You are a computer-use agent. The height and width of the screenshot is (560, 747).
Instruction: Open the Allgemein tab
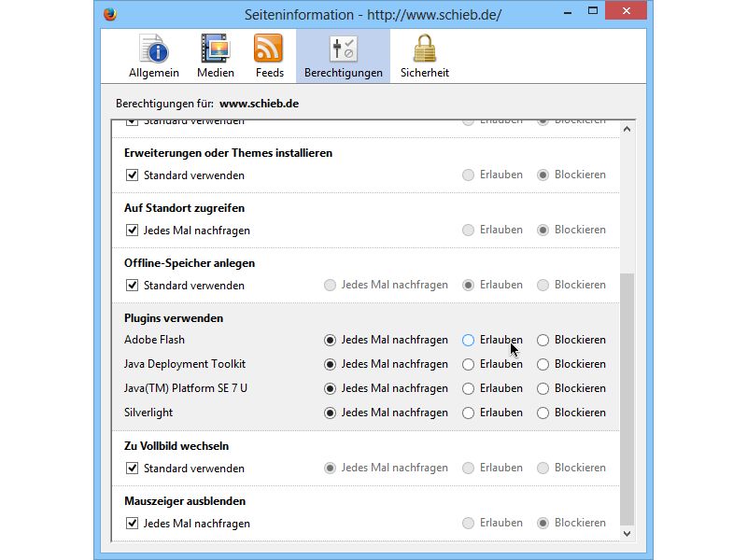tap(154, 56)
